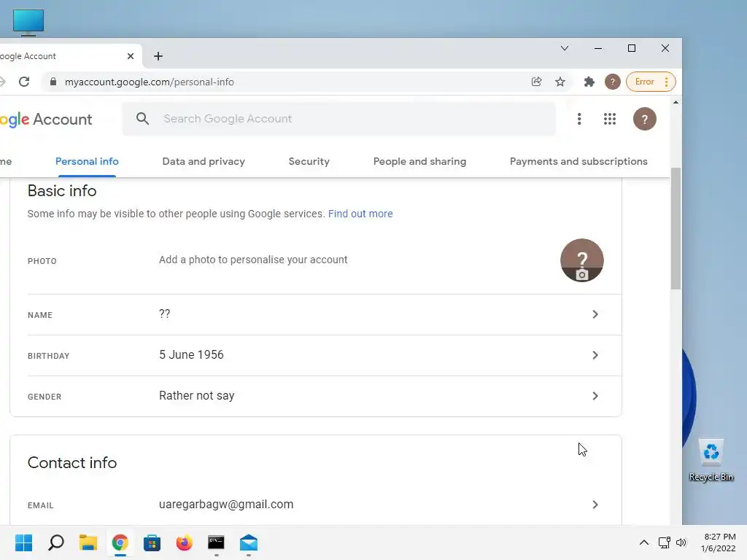Show hidden system tray icons
Image resolution: width=747 pixels, height=560 pixels.
(x=643, y=542)
